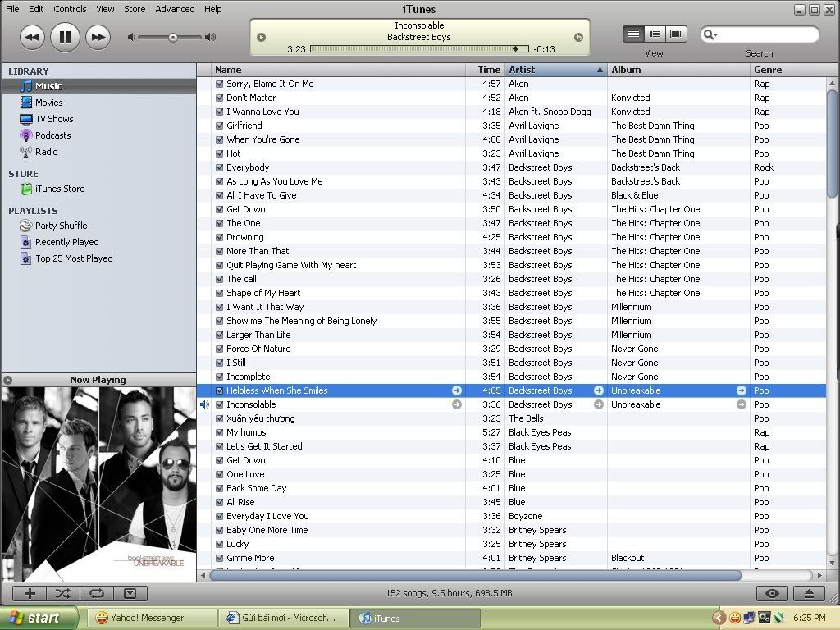Image resolution: width=840 pixels, height=630 pixels.
Task: Show or hide the iTunes browser eye button
Action: coord(771,593)
